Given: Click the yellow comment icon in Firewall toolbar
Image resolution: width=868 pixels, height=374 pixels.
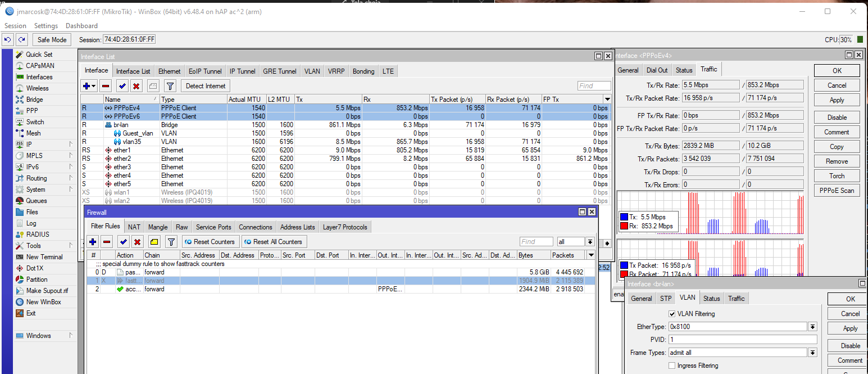Looking at the screenshot, I should tap(154, 242).
